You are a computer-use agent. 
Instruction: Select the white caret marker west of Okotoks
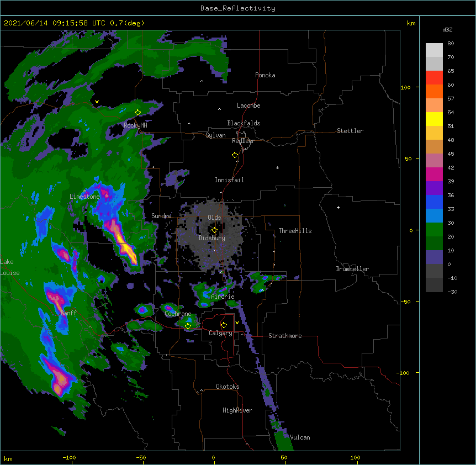click(x=201, y=390)
